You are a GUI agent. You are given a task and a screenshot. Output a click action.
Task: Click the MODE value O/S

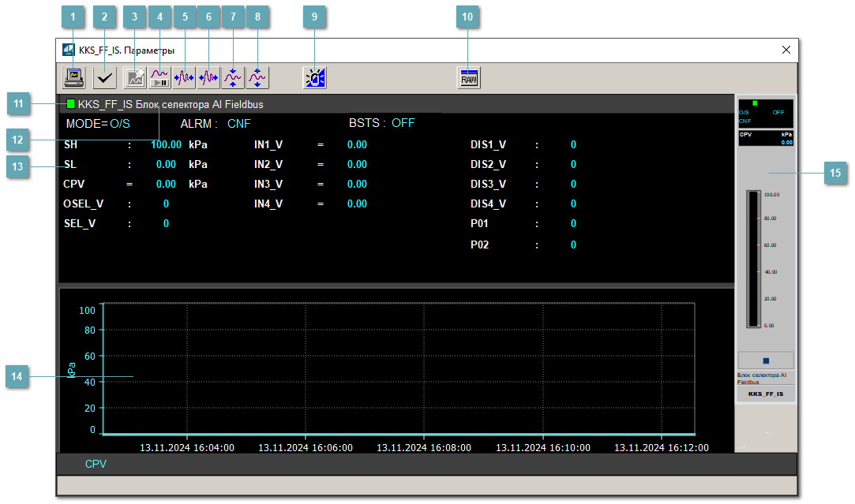coord(120,124)
